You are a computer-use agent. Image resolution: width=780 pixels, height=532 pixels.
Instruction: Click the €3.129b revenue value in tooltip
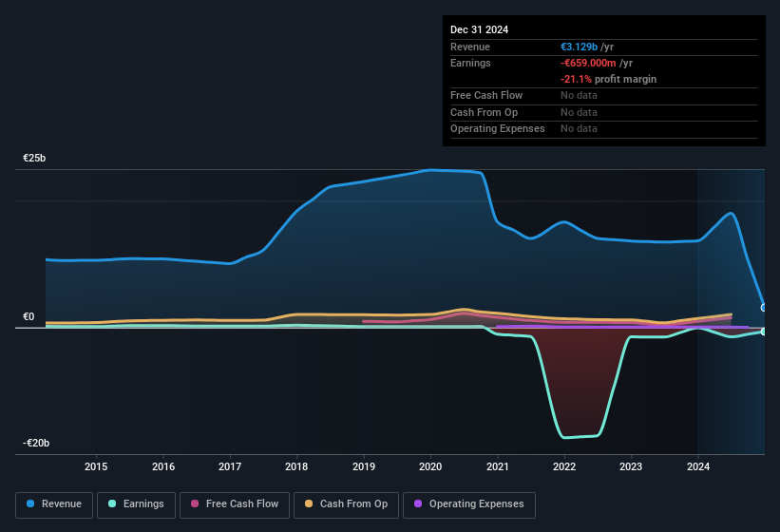(579, 47)
